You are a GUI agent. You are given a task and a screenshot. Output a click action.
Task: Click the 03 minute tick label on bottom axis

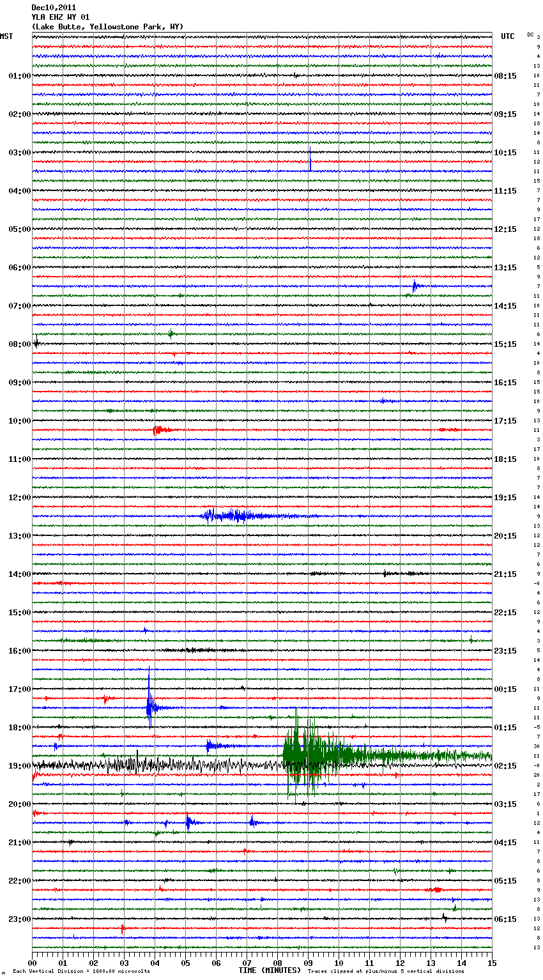[124, 962]
